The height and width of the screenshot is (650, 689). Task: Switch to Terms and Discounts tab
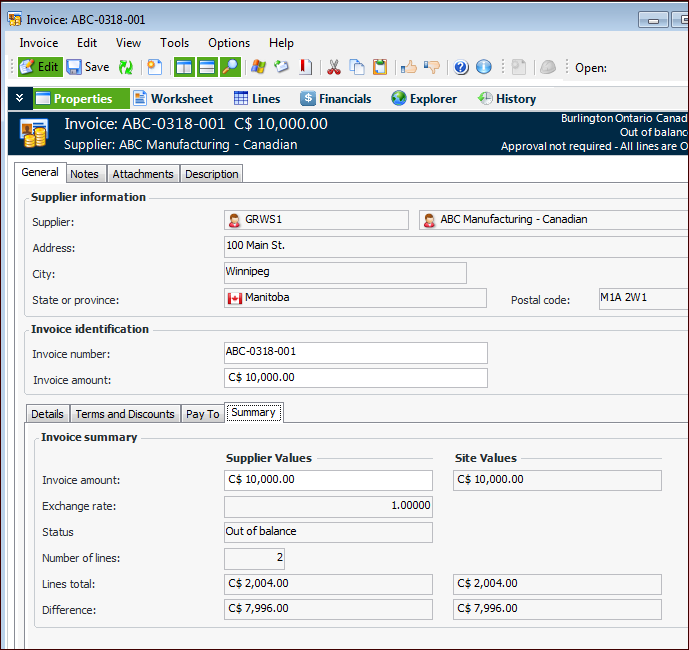pyautogui.click(x=125, y=414)
